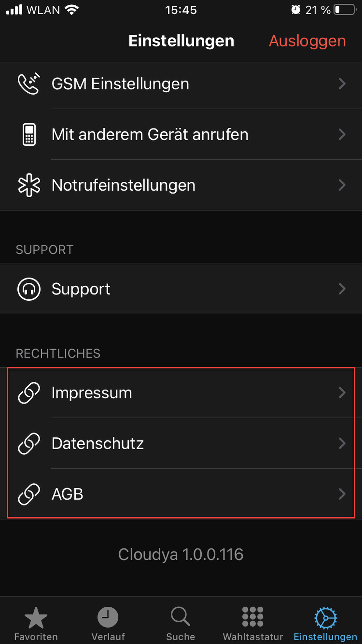Log out using the Ausloggen button
Image resolution: width=362 pixels, height=644 pixels.
307,41
